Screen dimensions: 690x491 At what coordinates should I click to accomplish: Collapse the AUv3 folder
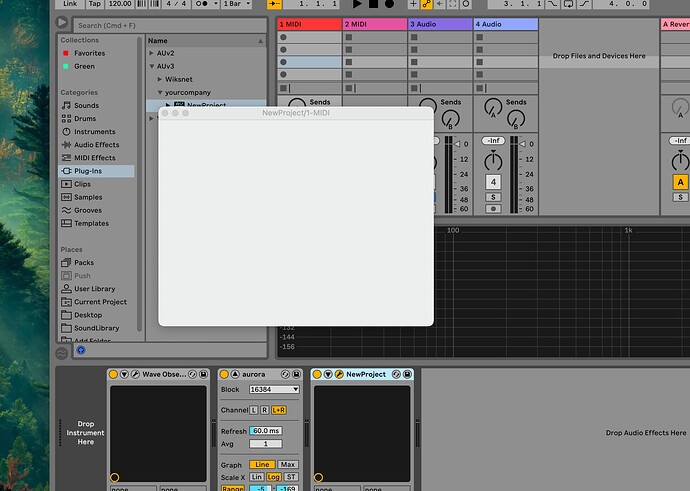[x=151, y=66]
